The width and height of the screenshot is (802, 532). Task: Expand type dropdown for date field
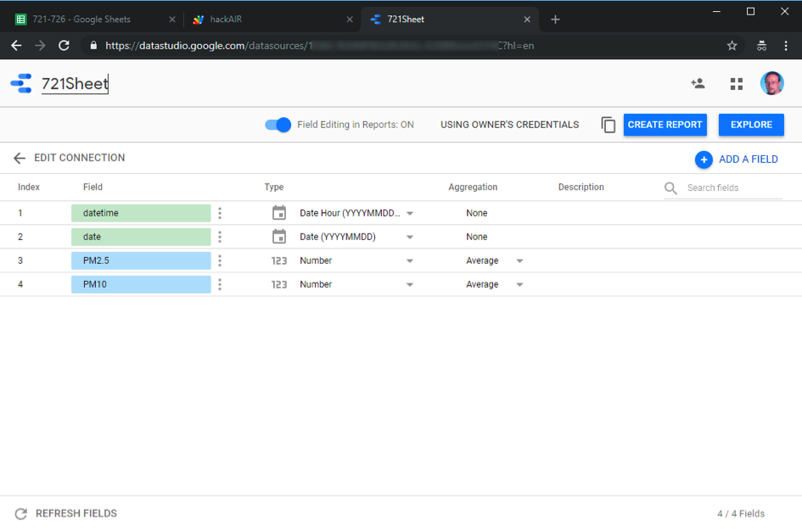click(410, 238)
